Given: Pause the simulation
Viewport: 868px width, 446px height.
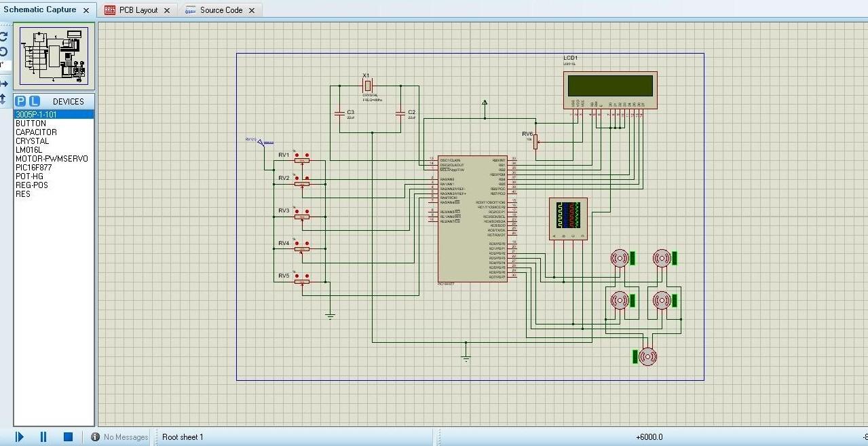Looking at the screenshot, I should [43, 436].
